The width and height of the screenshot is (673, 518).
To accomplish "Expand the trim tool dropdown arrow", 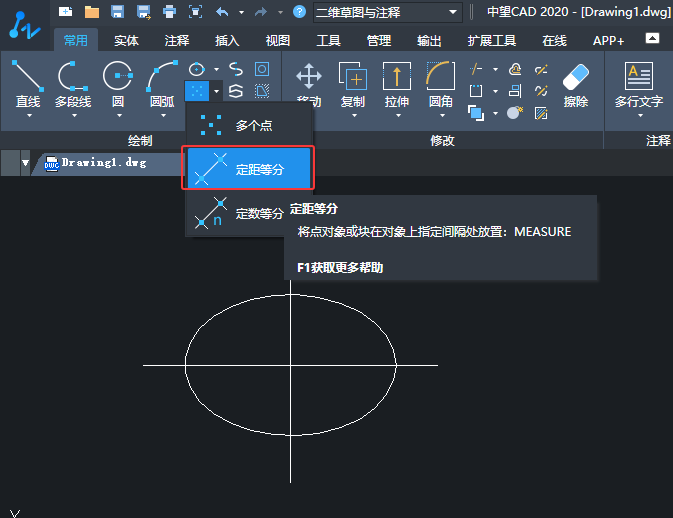I will 495,69.
